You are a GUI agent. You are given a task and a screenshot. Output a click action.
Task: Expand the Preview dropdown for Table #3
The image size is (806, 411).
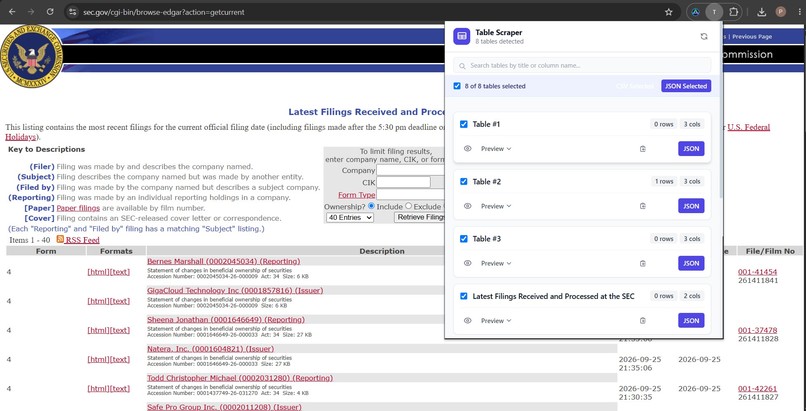click(x=496, y=264)
